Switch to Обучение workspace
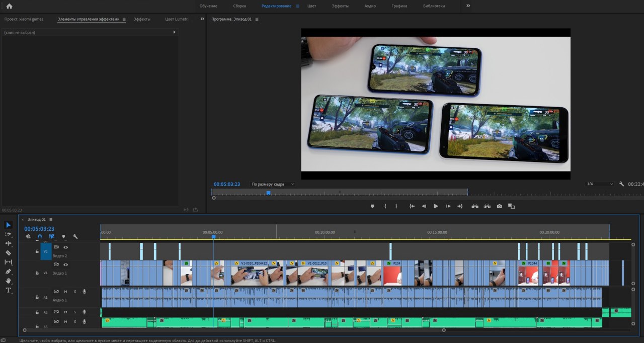The height and width of the screenshot is (343, 644). pyautogui.click(x=208, y=6)
